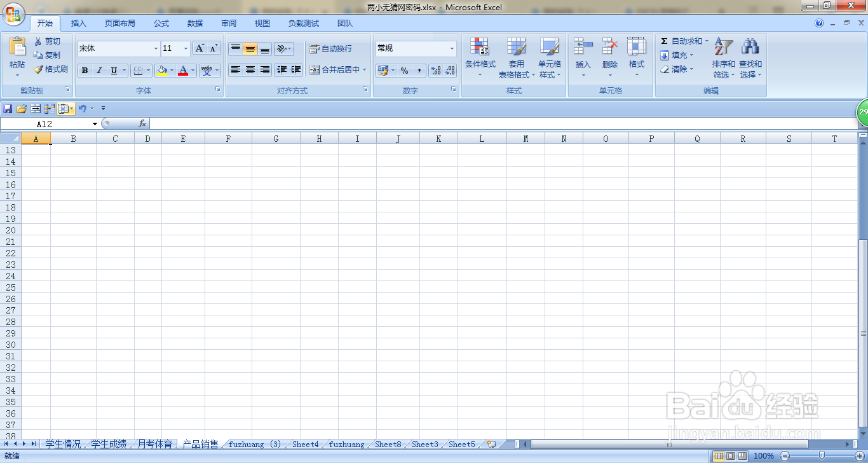Click AutoSum (自动求和)

(684, 41)
